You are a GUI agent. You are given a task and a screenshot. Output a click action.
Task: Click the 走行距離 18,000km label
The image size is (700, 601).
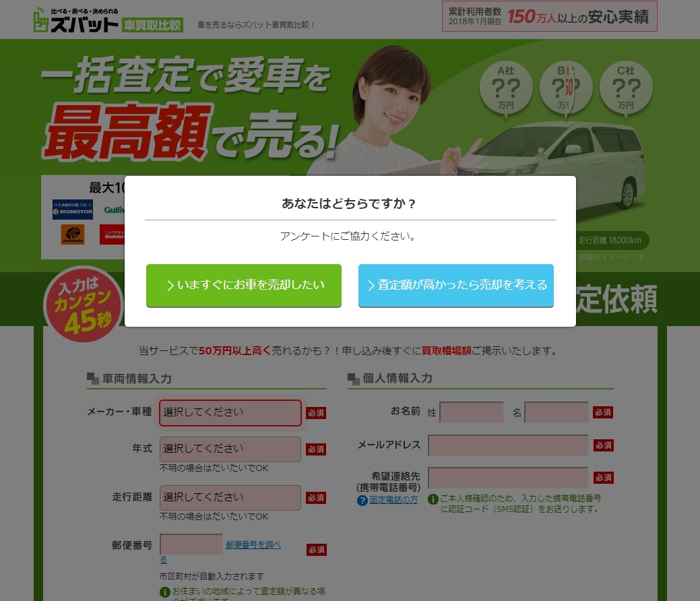pyautogui.click(x=610, y=241)
